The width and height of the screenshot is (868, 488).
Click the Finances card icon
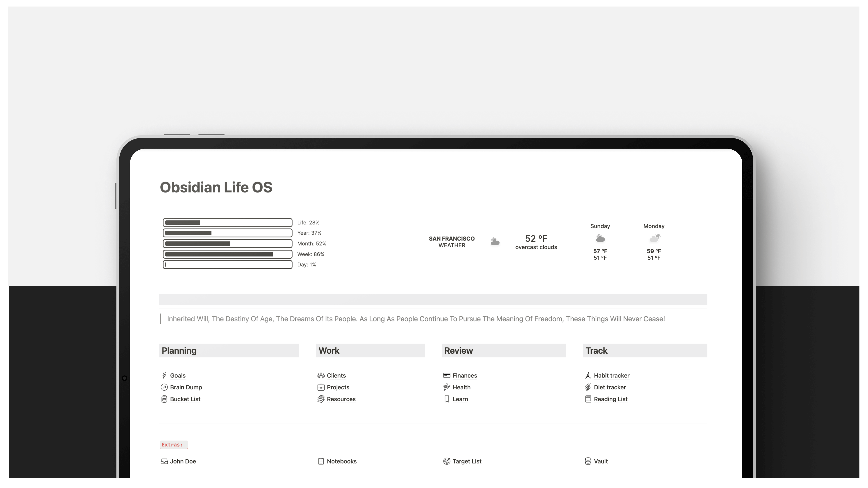pyautogui.click(x=446, y=375)
